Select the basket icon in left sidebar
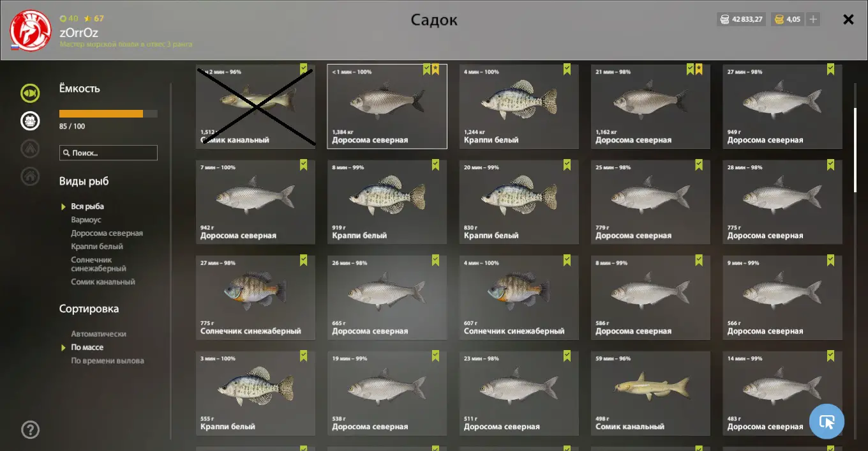The height and width of the screenshot is (451, 868). coord(30,120)
